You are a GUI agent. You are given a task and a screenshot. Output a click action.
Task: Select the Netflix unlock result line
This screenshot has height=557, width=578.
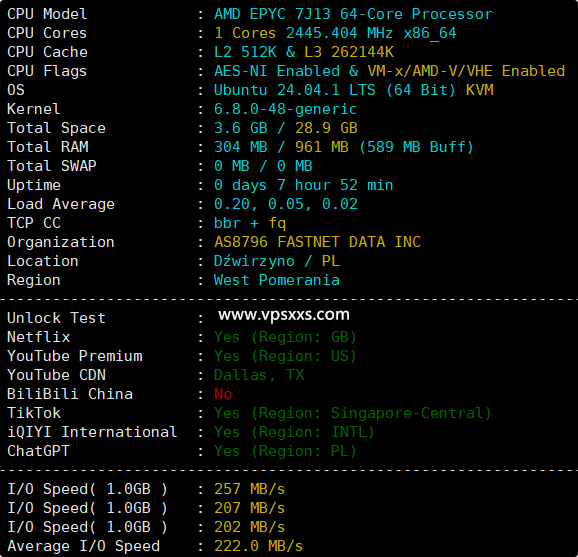point(285,337)
